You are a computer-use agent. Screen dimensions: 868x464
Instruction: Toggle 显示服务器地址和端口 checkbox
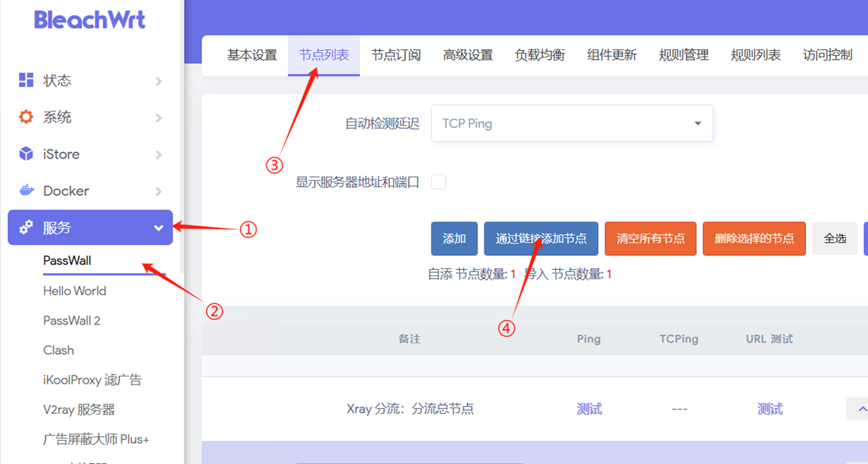pyautogui.click(x=438, y=182)
